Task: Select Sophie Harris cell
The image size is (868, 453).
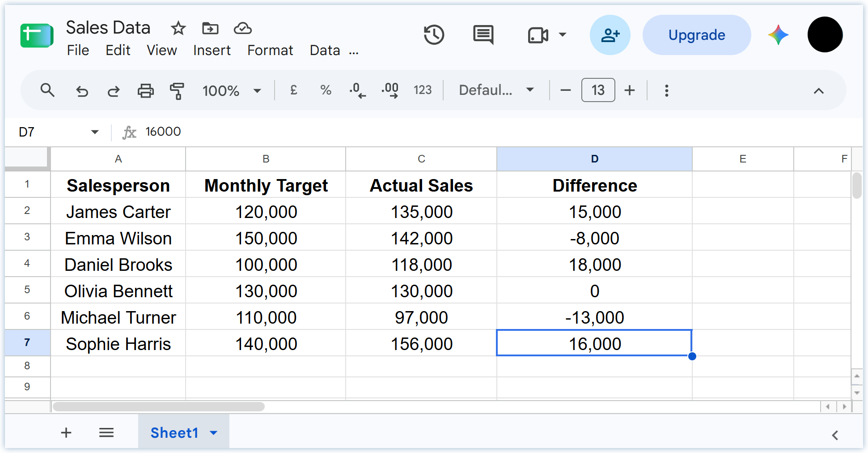Action: pos(118,343)
